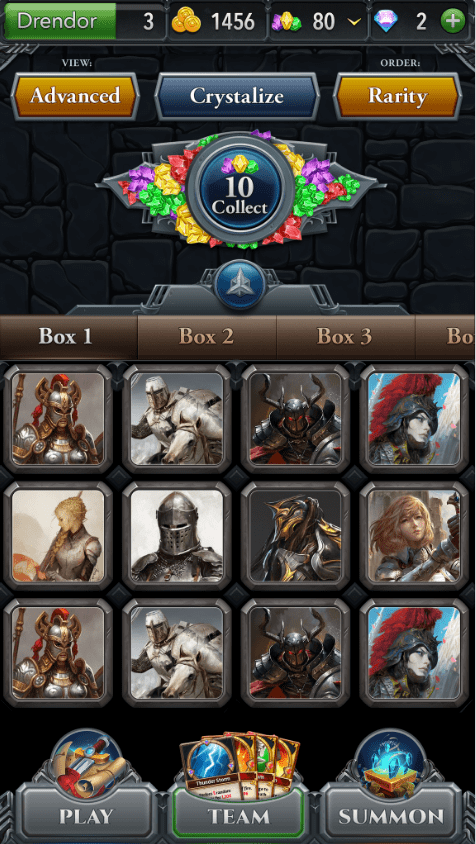Click the blue arrow emblem below Collect
Image resolution: width=476 pixels, height=844 pixels.
click(239, 285)
